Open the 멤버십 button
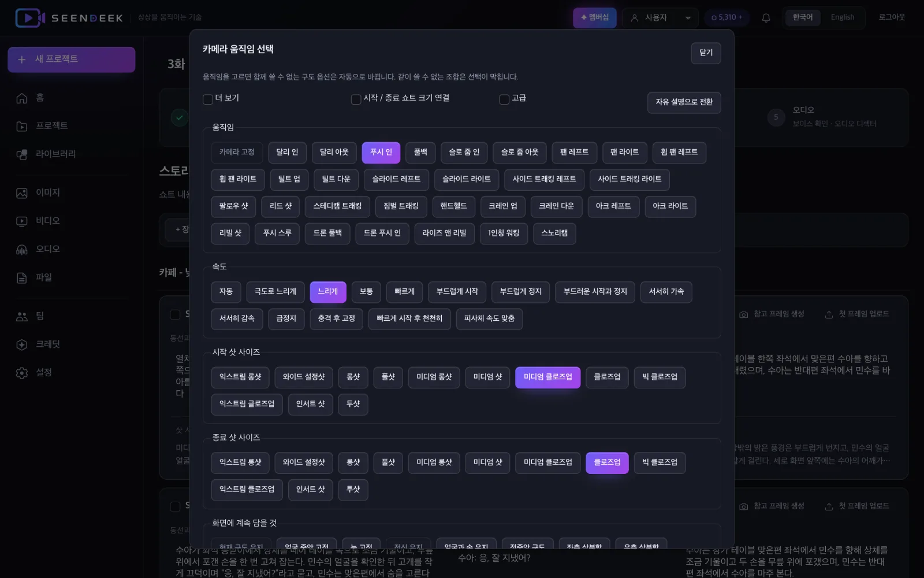This screenshot has height=578, width=924. coord(595,17)
